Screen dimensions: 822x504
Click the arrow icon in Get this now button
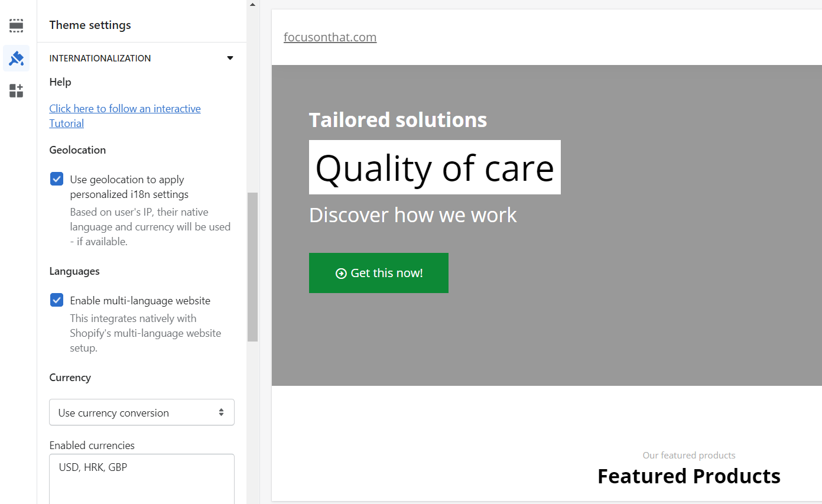(341, 274)
